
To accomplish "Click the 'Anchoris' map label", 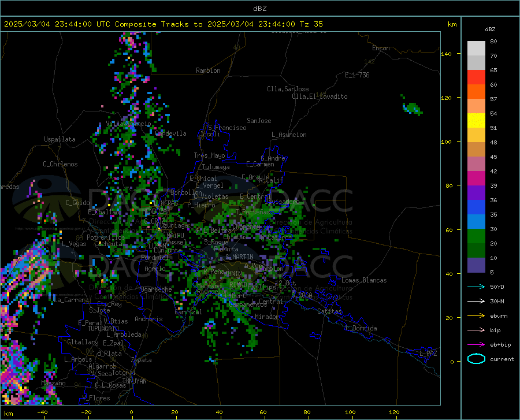I will click(148, 319).
